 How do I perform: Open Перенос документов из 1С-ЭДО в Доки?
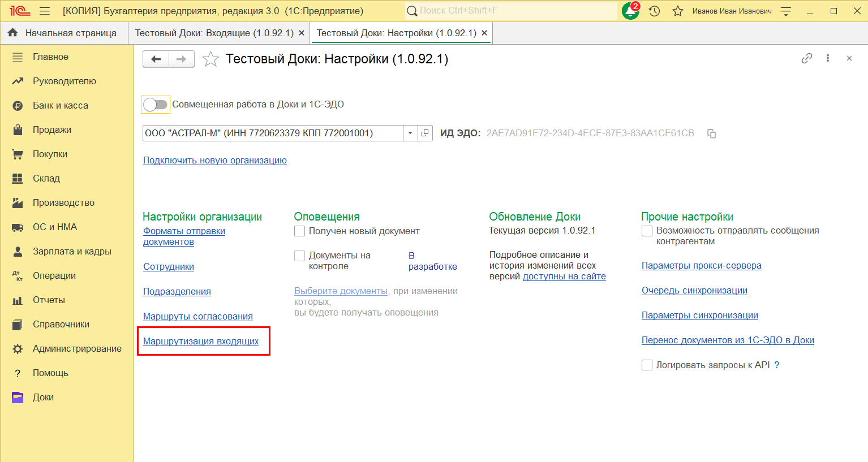point(728,340)
